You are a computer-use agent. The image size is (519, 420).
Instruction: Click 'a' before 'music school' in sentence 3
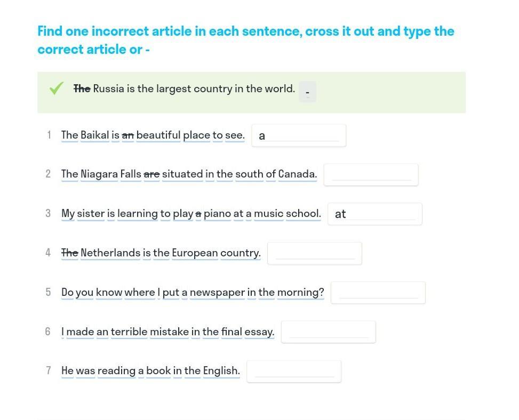pyautogui.click(x=249, y=213)
